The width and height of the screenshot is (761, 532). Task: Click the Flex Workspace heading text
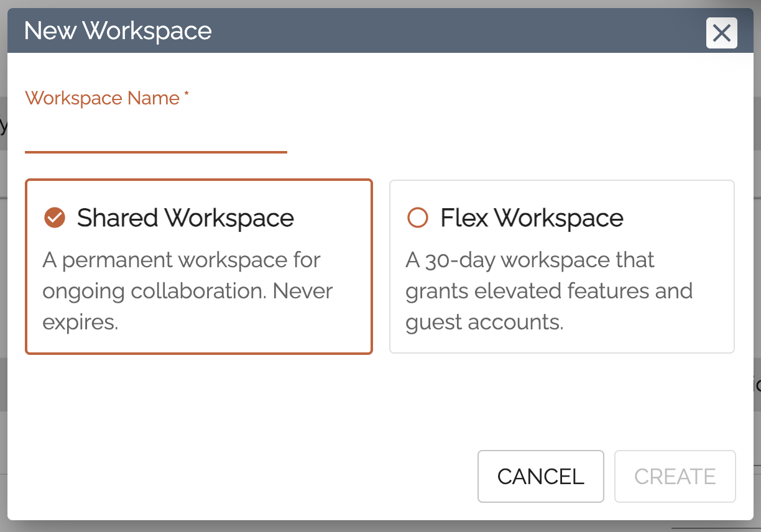point(532,218)
